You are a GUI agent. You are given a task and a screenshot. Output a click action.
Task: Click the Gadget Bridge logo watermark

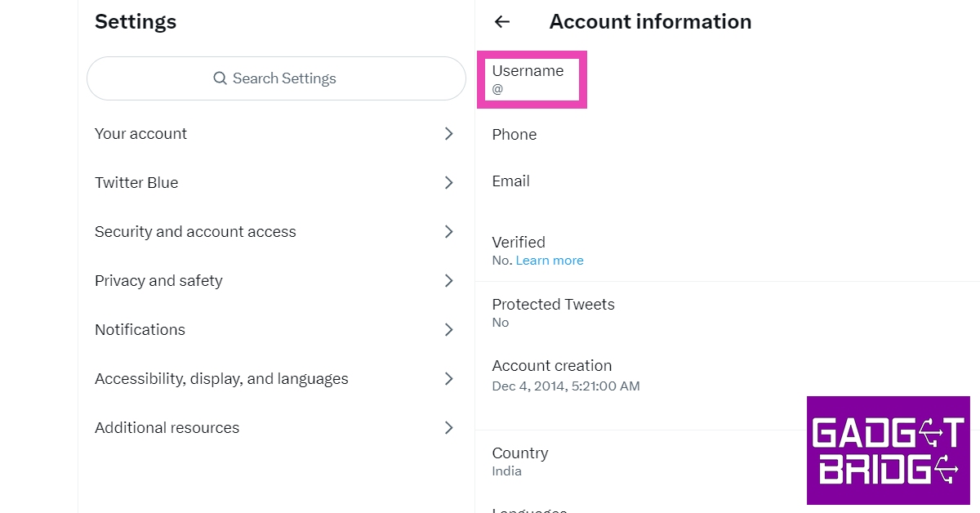(888, 450)
